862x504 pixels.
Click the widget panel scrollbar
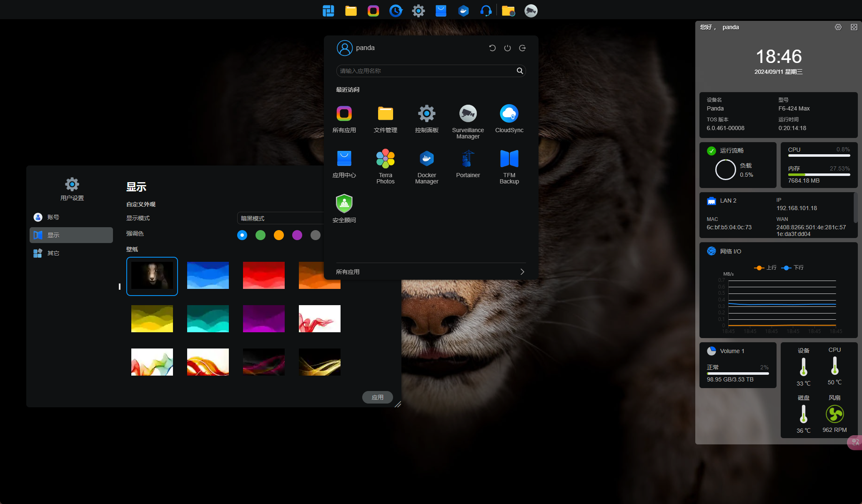pyautogui.click(x=855, y=207)
